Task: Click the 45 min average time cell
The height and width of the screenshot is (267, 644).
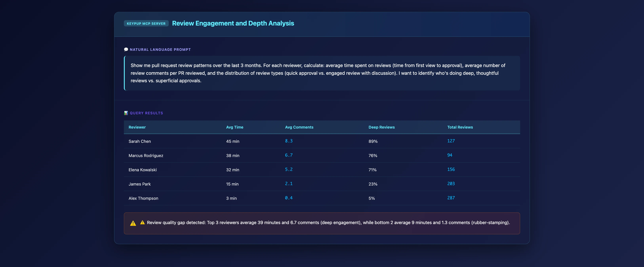Action: (x=233, y=141)
